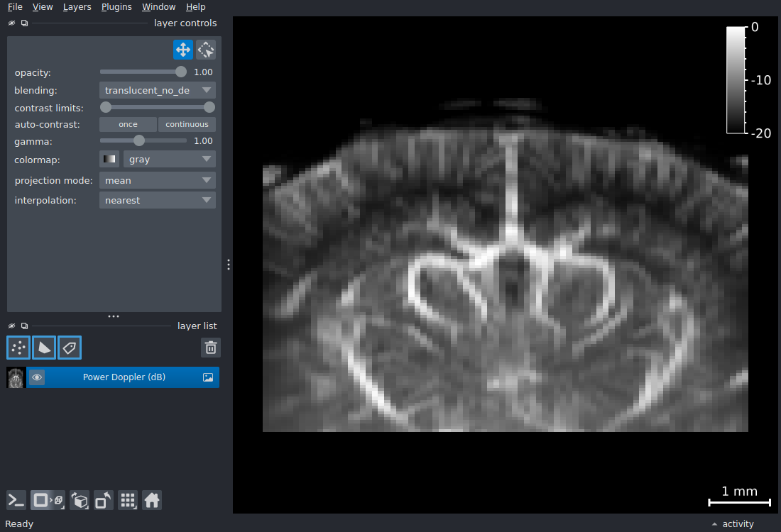Create a new shapes layer
Screen dimensions: 781x532
(x=44, y=348)
